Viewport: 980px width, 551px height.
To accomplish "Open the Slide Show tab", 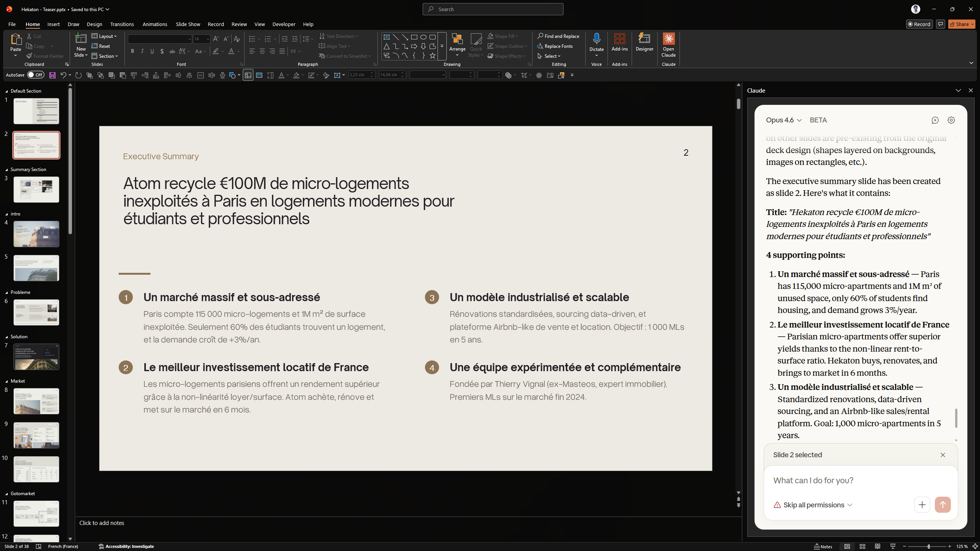I will click(x=188, y=24).
